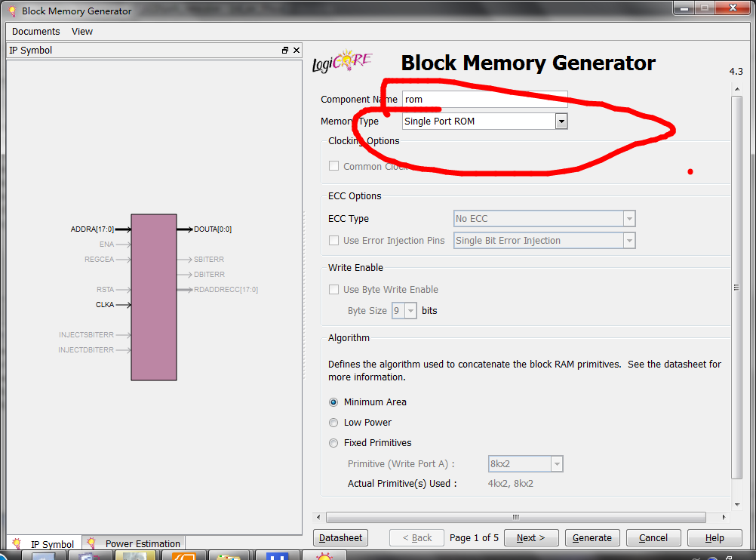The height and width of the screenshot is (560, 756).
Task: Click the INJECTDBITERR port label
Action: 86,349
